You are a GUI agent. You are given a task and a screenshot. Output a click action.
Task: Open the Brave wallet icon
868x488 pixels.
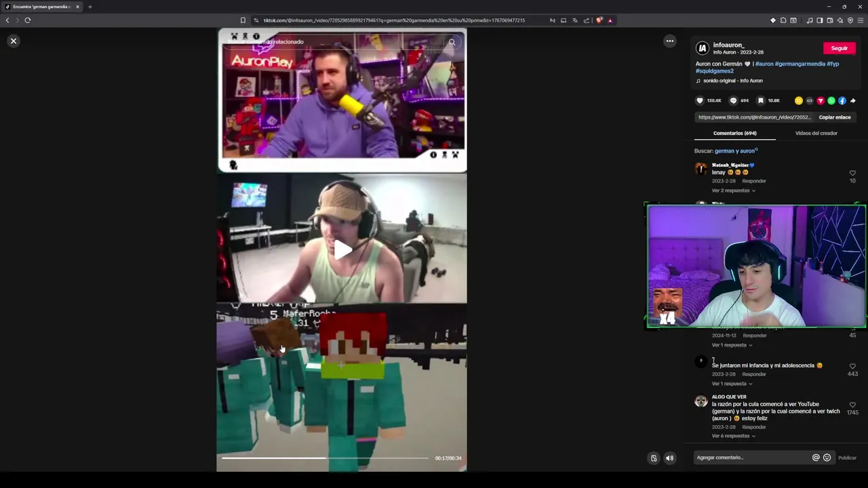click(x=830, y=20)
